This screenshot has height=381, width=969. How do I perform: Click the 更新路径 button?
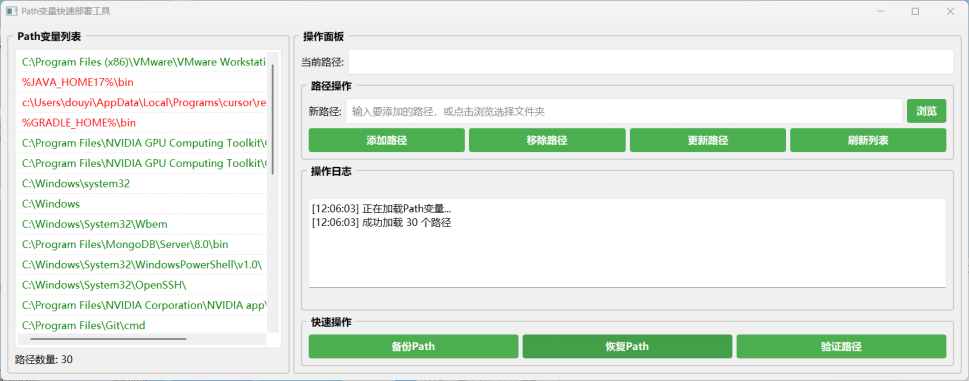pyautogui.click(x=708, y=140)
